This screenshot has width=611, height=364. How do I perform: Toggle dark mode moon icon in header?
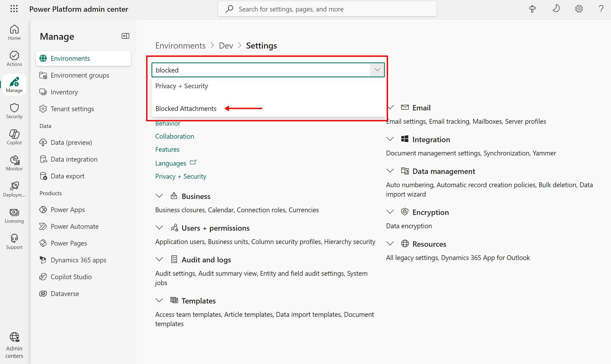coord(556,9)
